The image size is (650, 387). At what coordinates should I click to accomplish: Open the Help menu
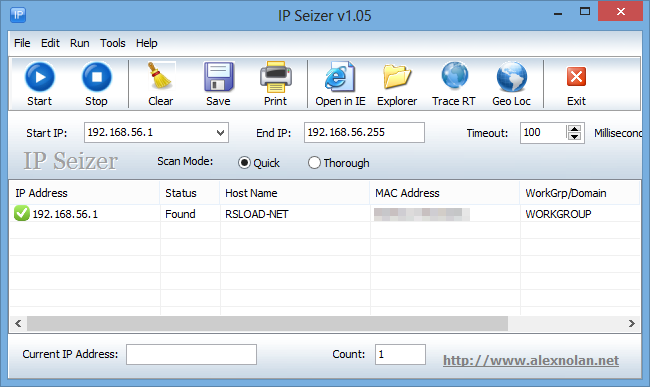coord(147,43)
